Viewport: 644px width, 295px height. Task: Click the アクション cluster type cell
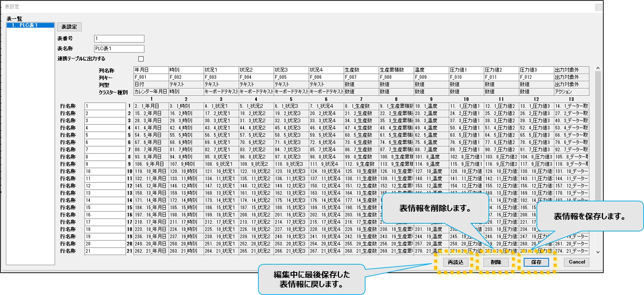point(571,92)
